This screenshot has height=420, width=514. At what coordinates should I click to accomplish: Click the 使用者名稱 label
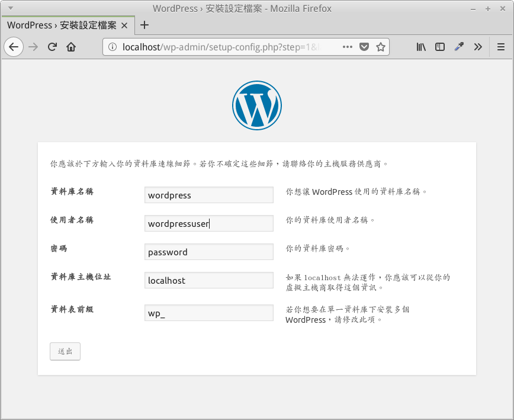(x=72, y=220)
